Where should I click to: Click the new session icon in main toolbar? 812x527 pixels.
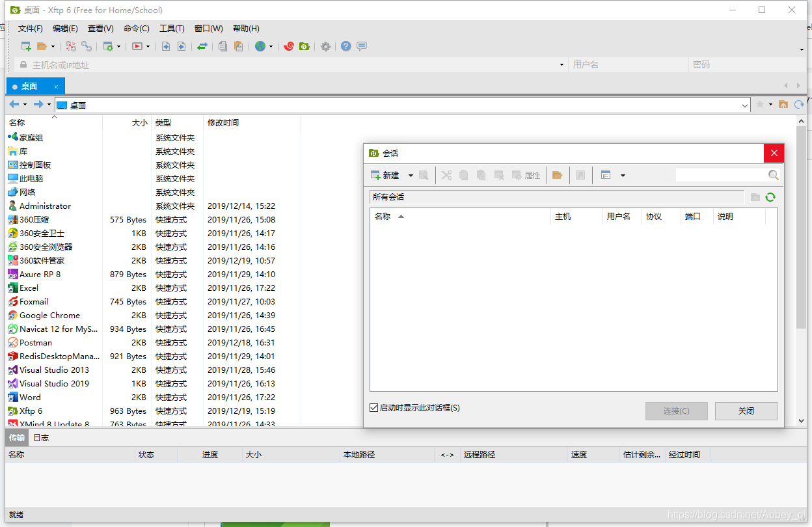point(26,46)
